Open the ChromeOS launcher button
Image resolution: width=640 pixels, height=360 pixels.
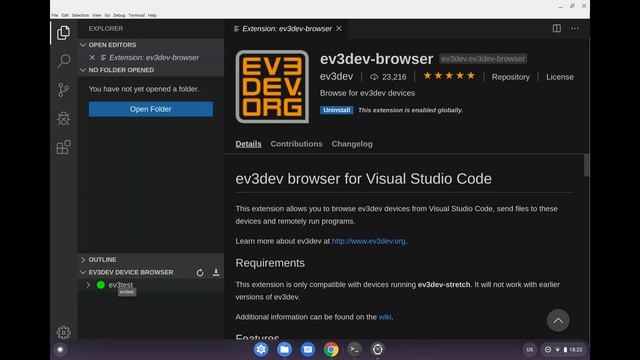coord(60,349)
